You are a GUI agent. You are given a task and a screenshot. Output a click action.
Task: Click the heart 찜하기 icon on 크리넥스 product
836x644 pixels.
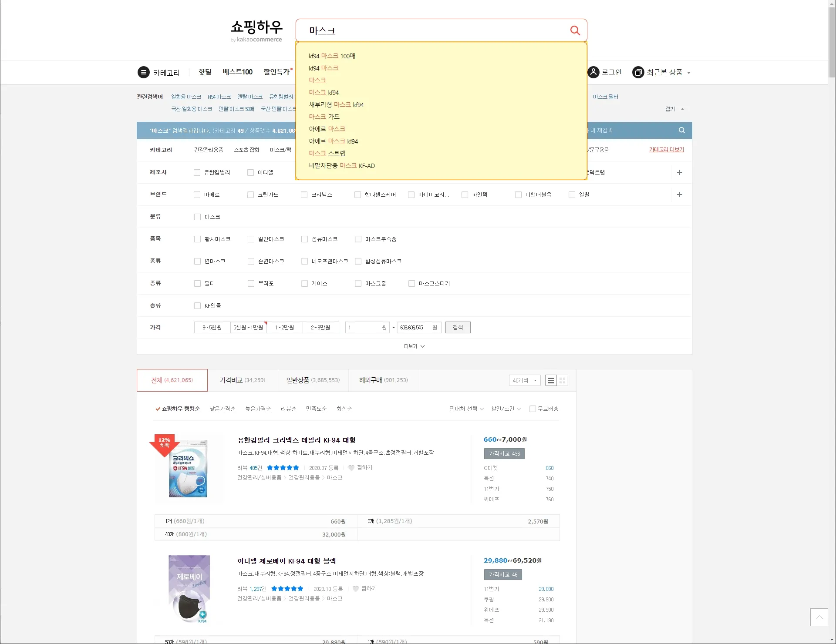351,468
